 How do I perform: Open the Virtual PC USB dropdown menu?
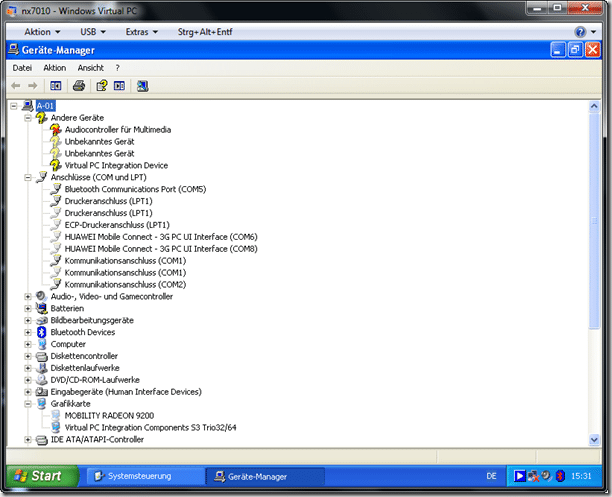tap(93, 32)
